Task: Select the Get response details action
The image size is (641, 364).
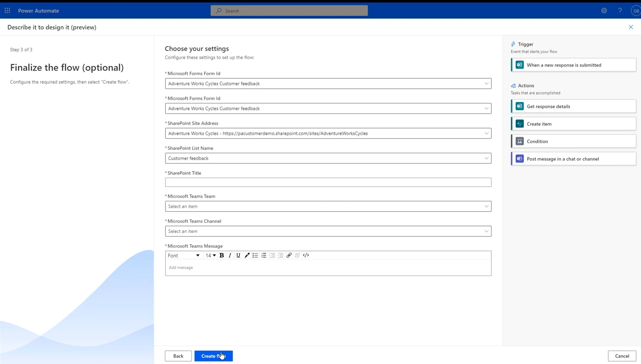Action: (x=573, y=106)
